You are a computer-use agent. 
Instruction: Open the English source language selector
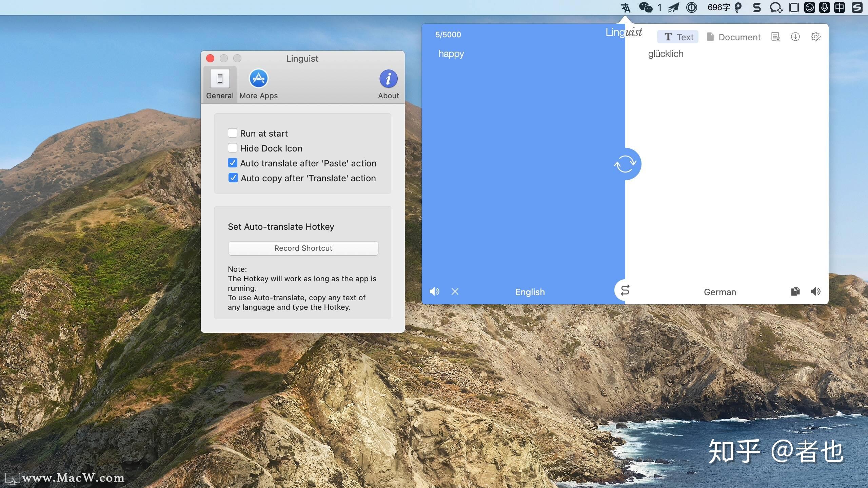(530, 292)
